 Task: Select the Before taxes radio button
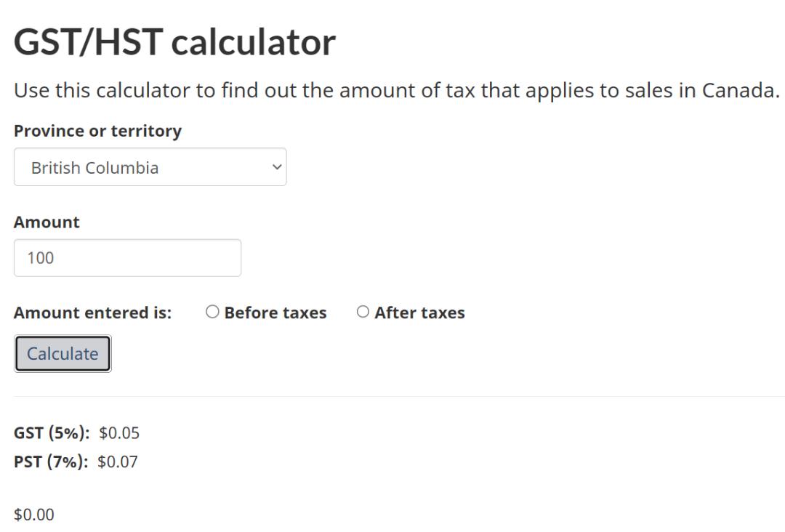[x=212, y=312]
